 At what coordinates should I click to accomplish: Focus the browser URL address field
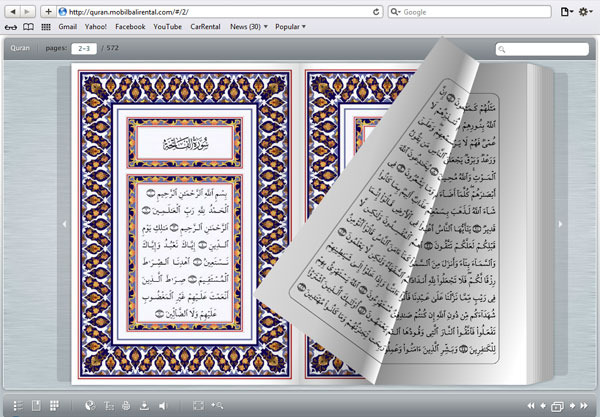coord(220,12)
